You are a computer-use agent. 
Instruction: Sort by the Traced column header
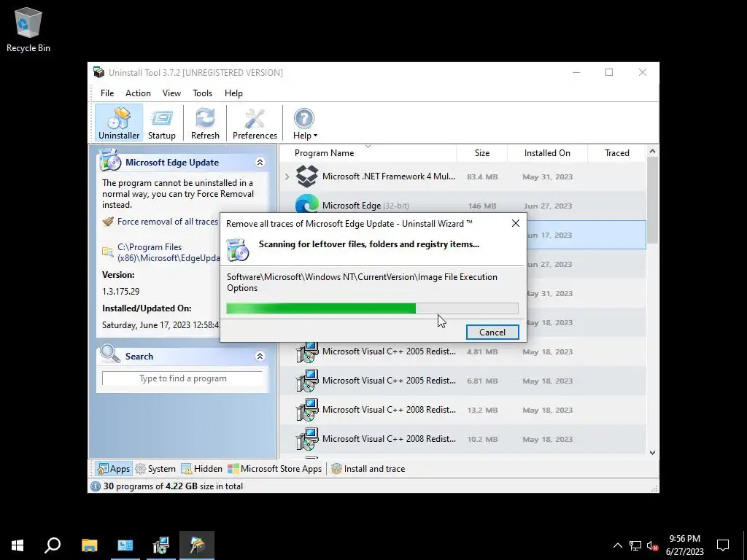point(616,153)
